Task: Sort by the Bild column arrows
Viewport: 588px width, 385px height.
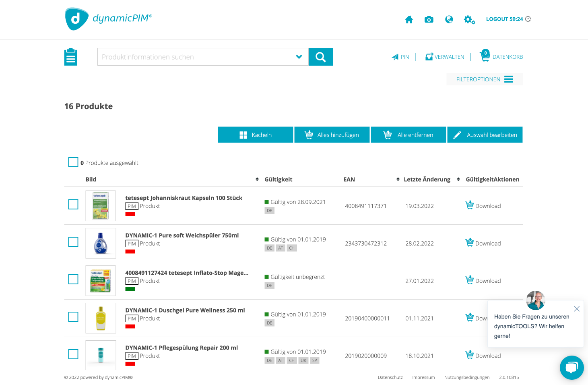Action: [257, 179]
